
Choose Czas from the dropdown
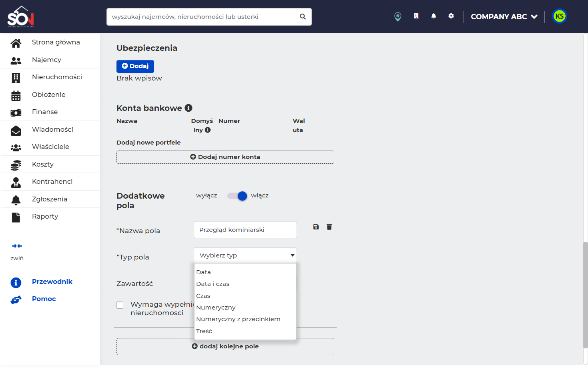245,296
